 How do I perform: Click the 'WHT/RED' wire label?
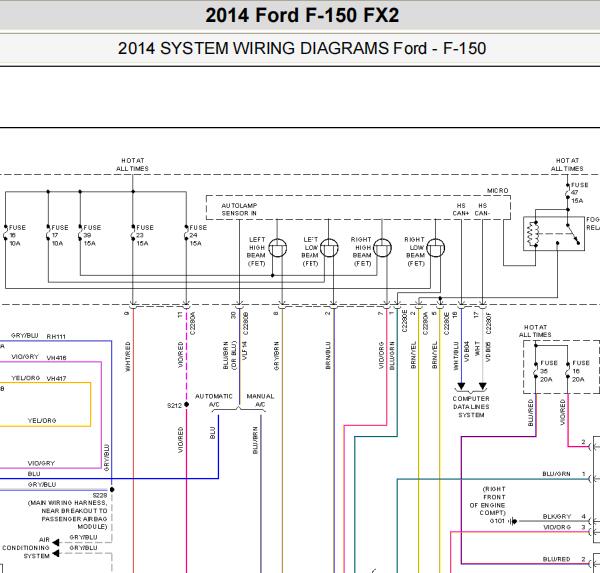click(128, 356)
